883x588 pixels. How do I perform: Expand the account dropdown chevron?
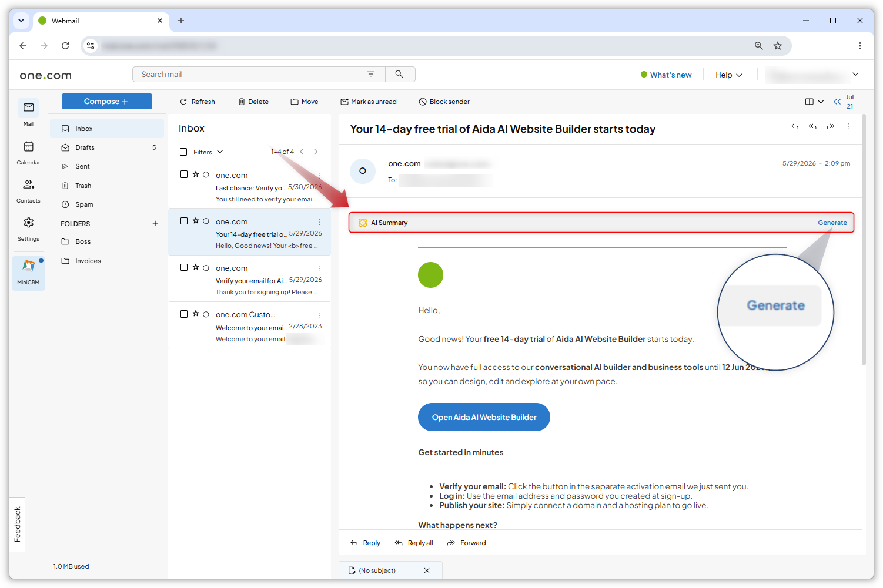pos(855,74)
